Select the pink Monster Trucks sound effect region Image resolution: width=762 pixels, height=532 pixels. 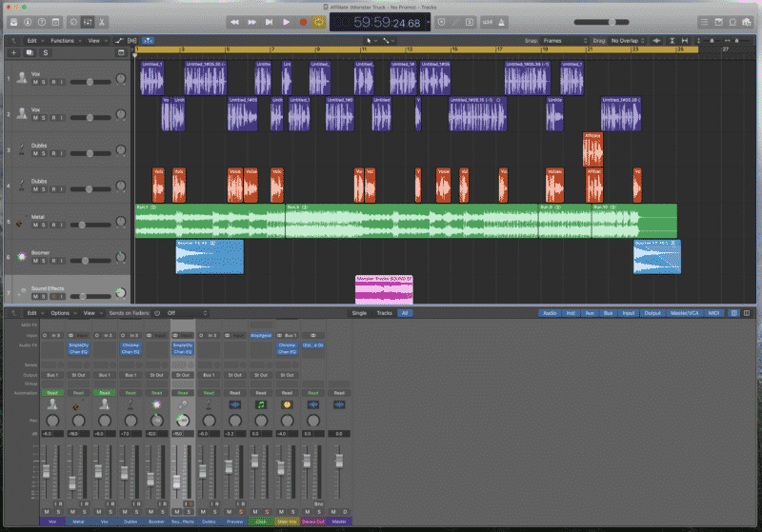pos(384,289)
